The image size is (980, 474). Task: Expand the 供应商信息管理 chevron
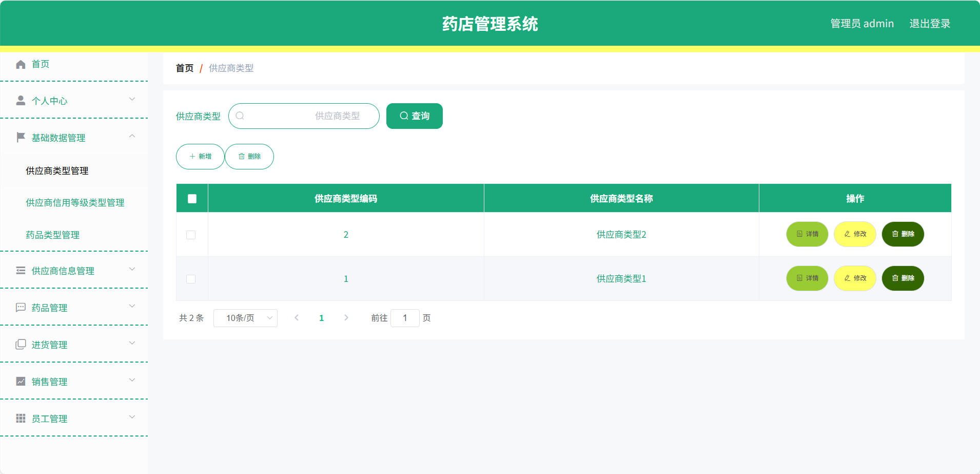pyautogui.click(x=132, y=269)
